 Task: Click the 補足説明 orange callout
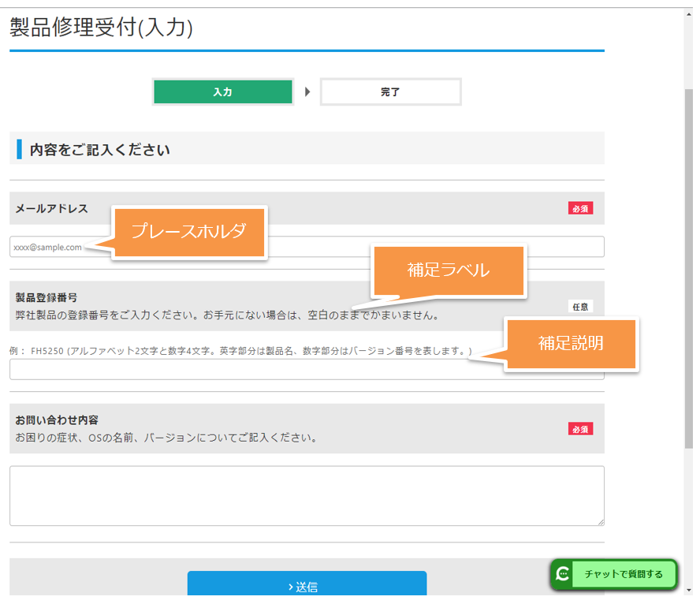571,343
